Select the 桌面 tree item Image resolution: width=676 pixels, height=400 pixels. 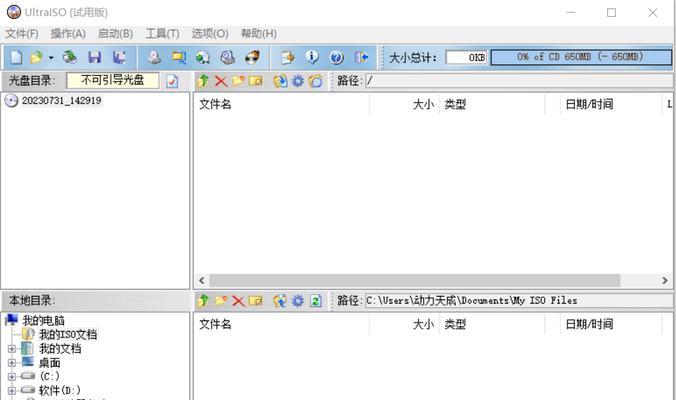(50, 363)
